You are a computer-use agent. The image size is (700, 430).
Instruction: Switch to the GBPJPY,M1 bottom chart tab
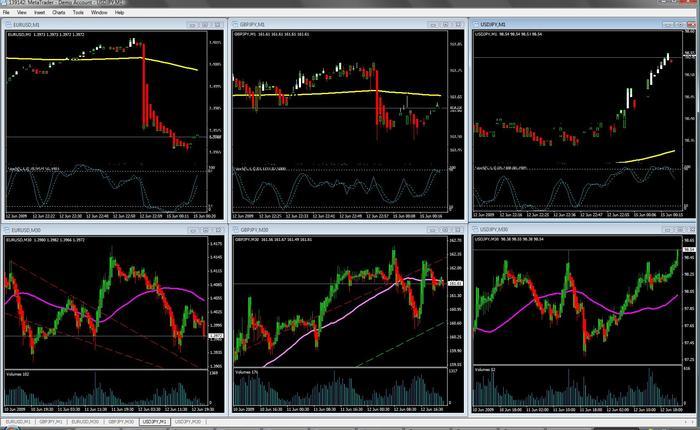coord(50,422)
